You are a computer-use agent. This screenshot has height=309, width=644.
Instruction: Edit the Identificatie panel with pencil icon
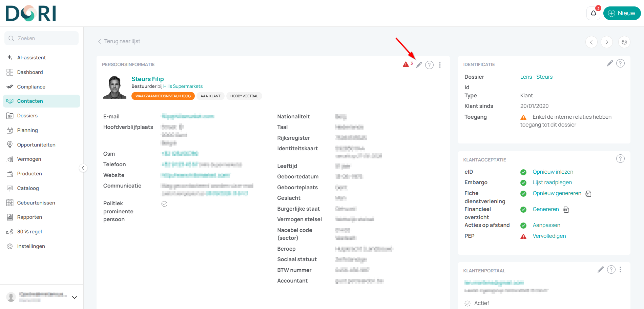(610, 63)
